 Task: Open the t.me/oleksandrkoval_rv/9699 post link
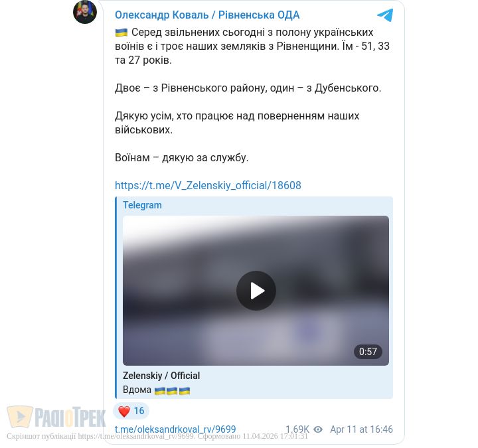tap(175, 429)
